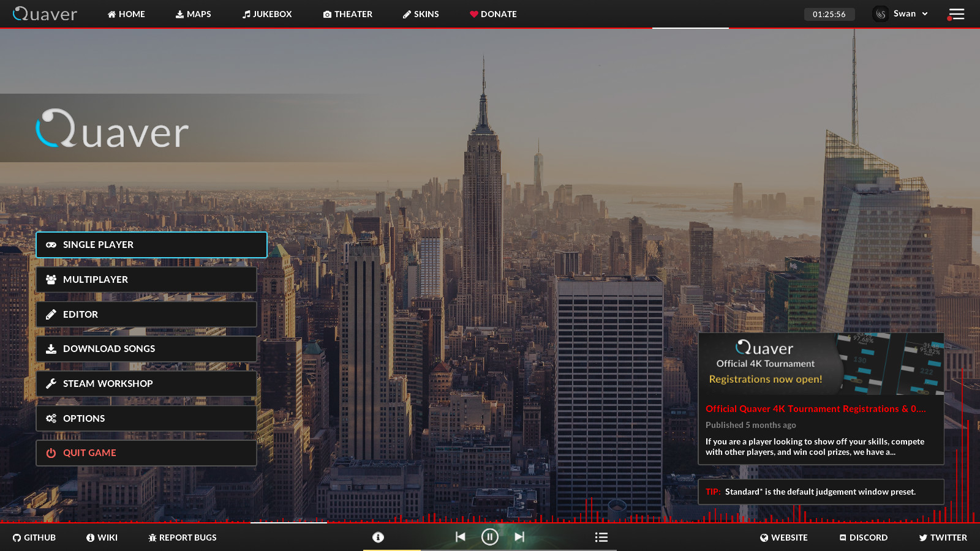Open the playlist list icon
The image size is (980, 551).
point(601,537)
